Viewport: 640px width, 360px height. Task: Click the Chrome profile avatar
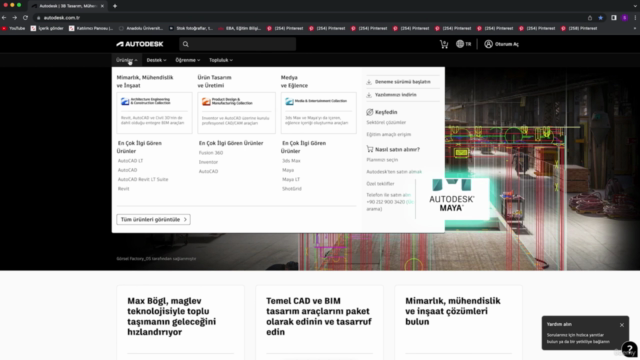(624, 18)
